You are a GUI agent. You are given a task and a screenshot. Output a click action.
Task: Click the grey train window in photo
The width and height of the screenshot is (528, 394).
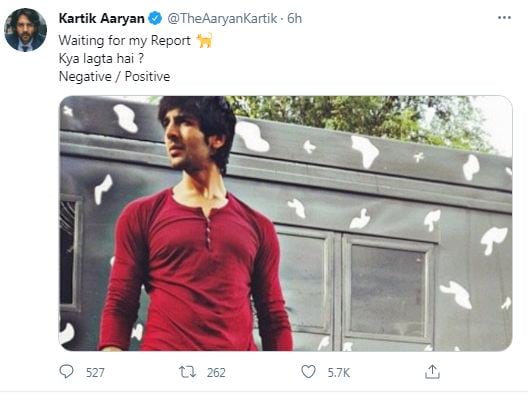(x=387, y=289)
